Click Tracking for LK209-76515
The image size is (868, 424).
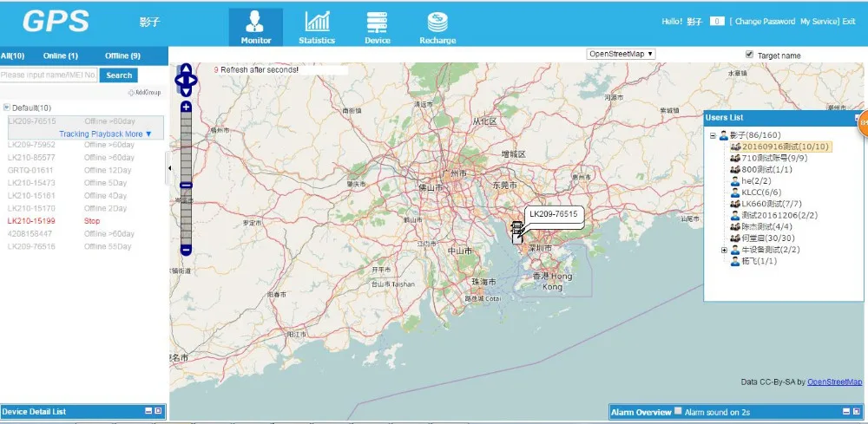click(x=74, y=134)
